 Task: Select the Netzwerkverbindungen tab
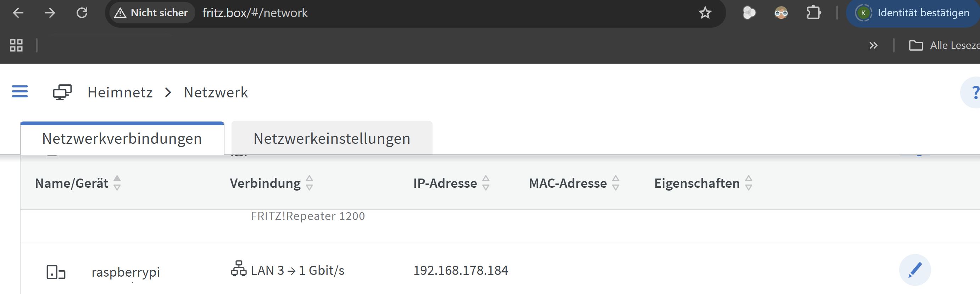point(122,138)
